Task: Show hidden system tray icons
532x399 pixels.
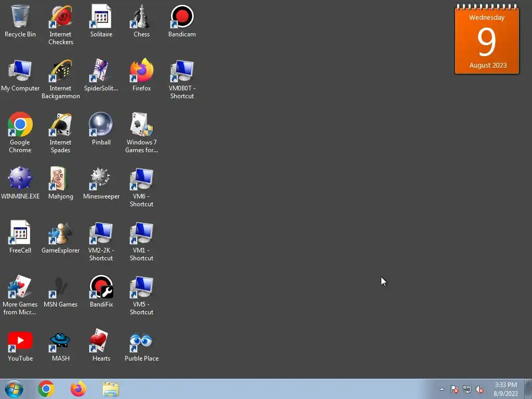Action: [442, 389]
